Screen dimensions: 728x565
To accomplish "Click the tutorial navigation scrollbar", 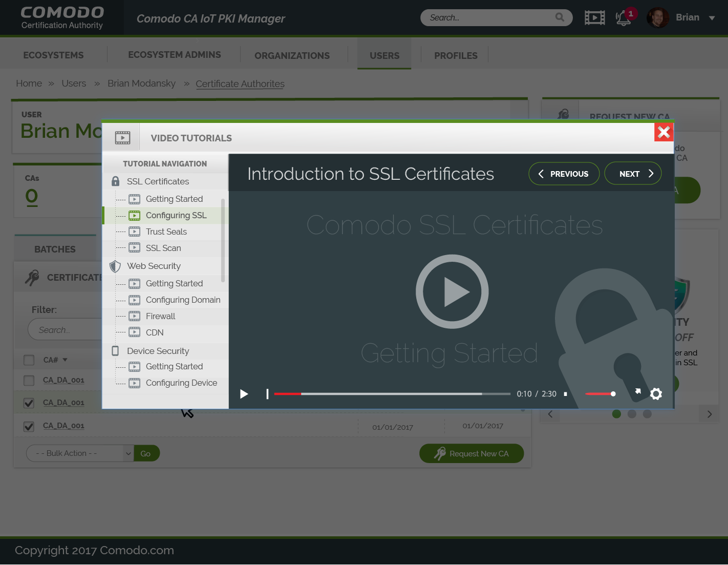I will point(223,240).
